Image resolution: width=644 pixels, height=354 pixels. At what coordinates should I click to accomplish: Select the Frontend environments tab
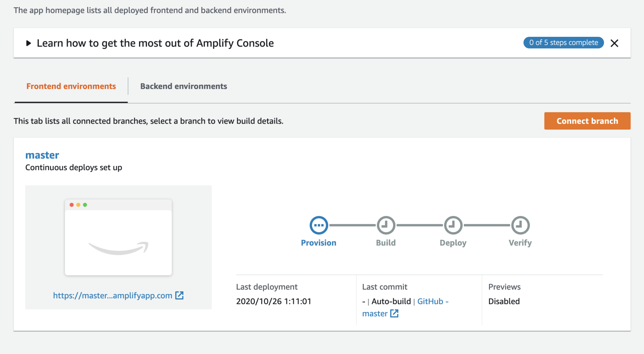pyautogui.click(x=71, y=86)
